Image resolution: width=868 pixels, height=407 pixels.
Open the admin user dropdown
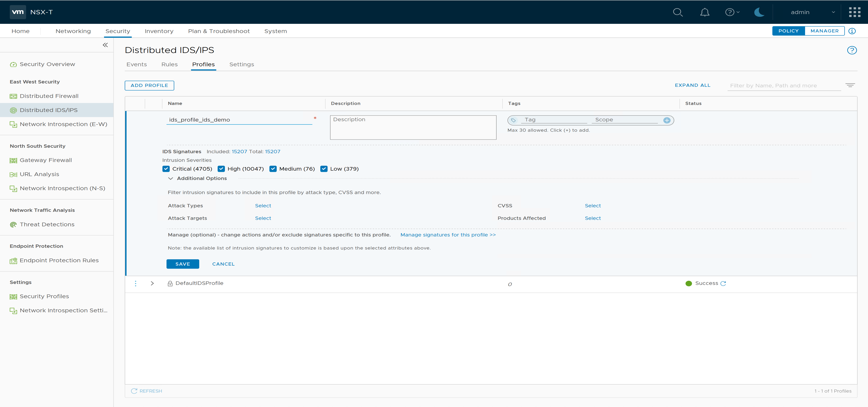[813, 12]
